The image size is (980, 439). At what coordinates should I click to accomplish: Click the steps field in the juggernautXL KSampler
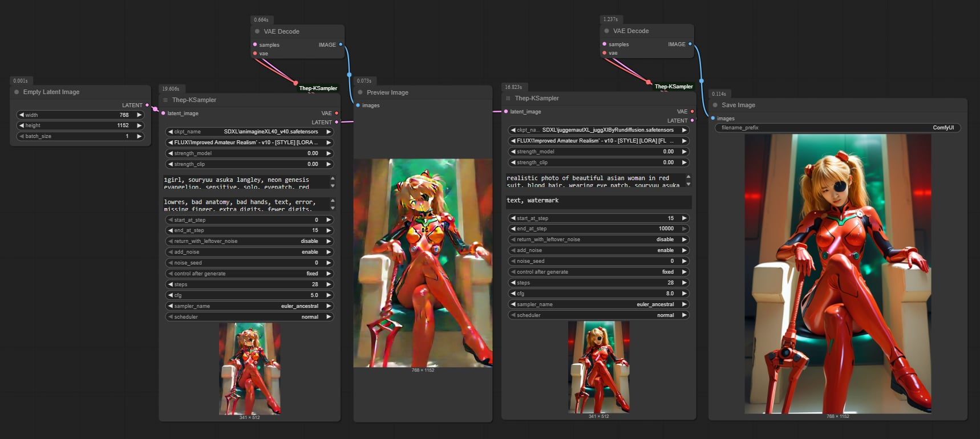pos(598,283)
